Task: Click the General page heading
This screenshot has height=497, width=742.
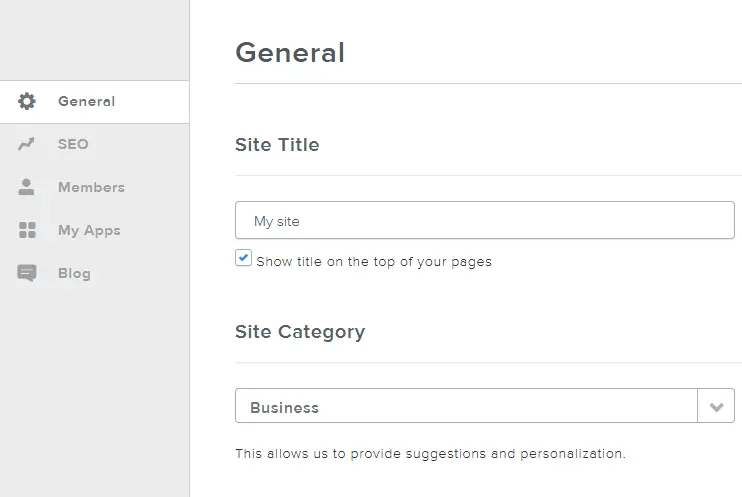Action: click(x=290, y=52)
